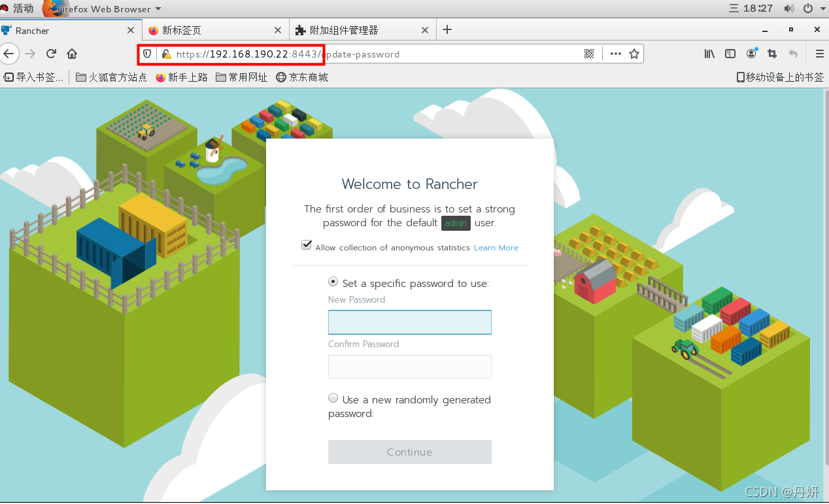Show the padlock connection warning info
The width and height of the screenshot is (829, 504).
tap(166, 54)
